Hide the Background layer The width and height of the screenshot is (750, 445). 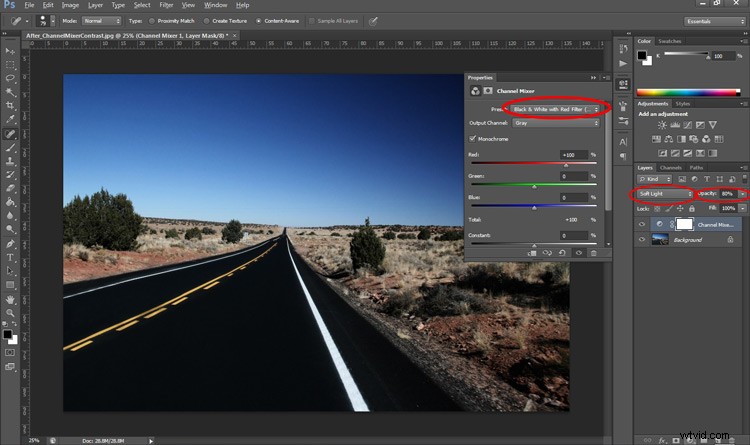coord(642,239)
